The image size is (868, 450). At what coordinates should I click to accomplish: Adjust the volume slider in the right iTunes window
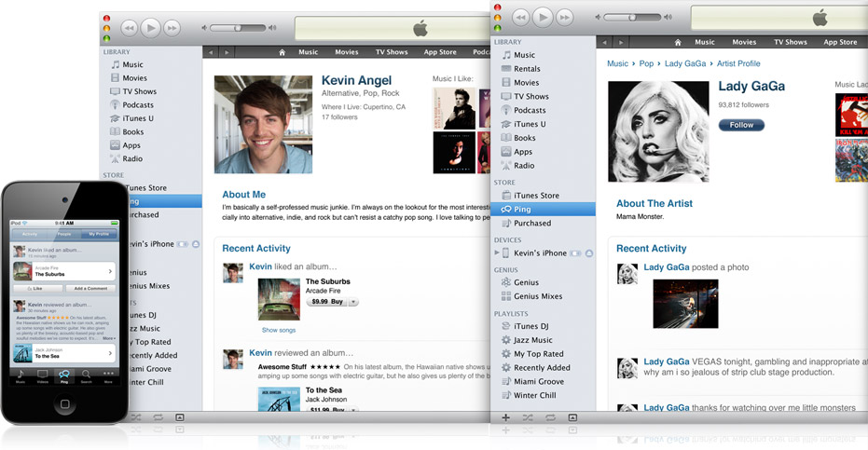632,17
